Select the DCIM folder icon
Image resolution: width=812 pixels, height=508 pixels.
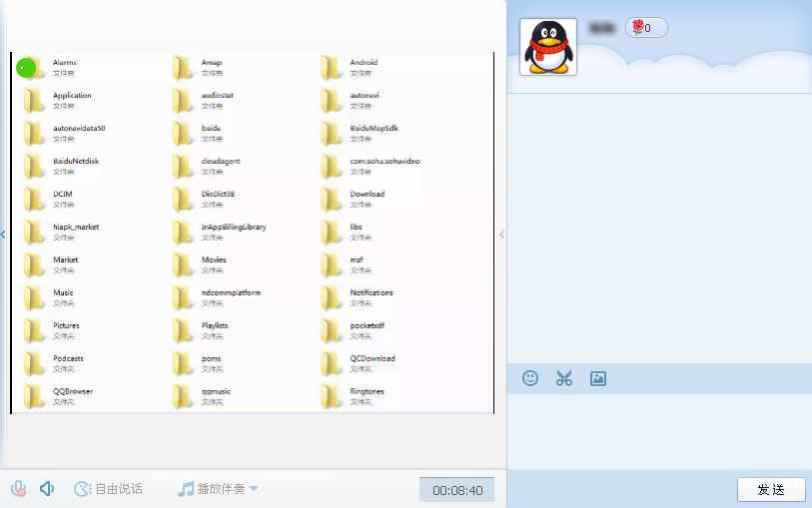34,199
